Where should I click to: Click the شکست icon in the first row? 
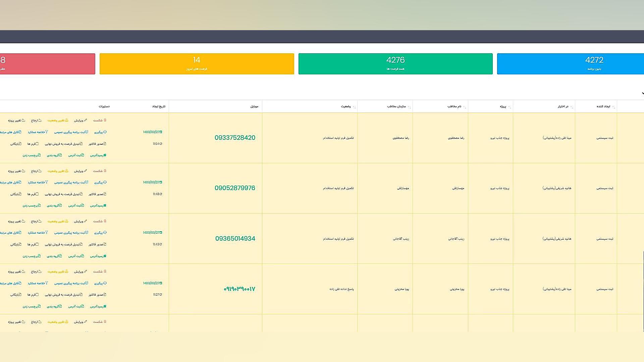click(x=105, y=120)
